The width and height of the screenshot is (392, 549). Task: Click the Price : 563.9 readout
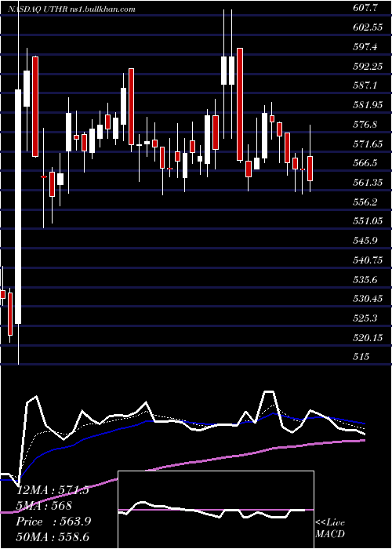click(53, 522)
